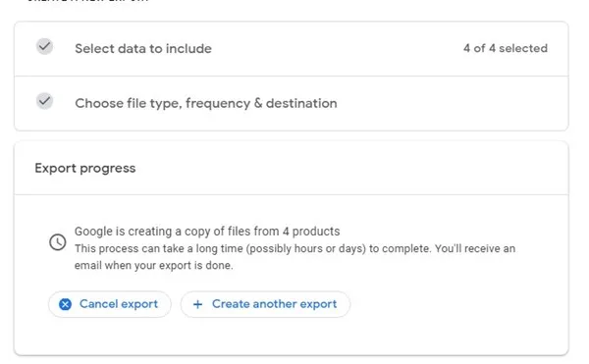Cancel the export in progress
589x364 pixels.
tap(110, 304)
